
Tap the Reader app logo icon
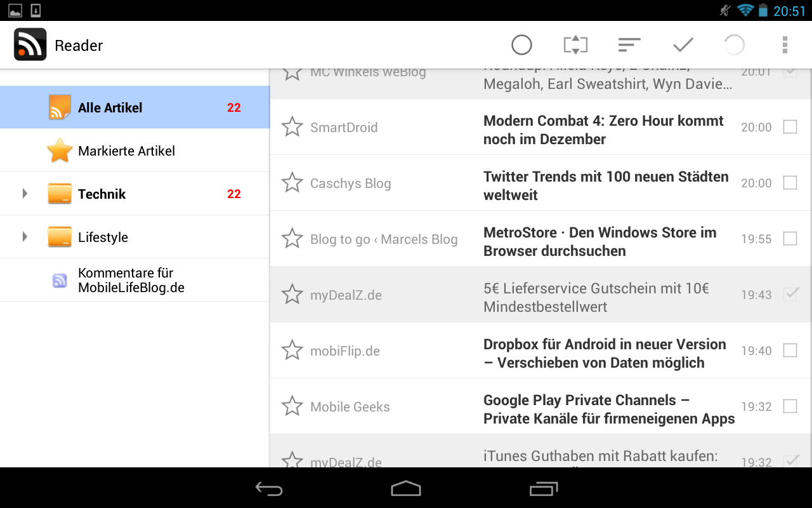pos(30,44)
